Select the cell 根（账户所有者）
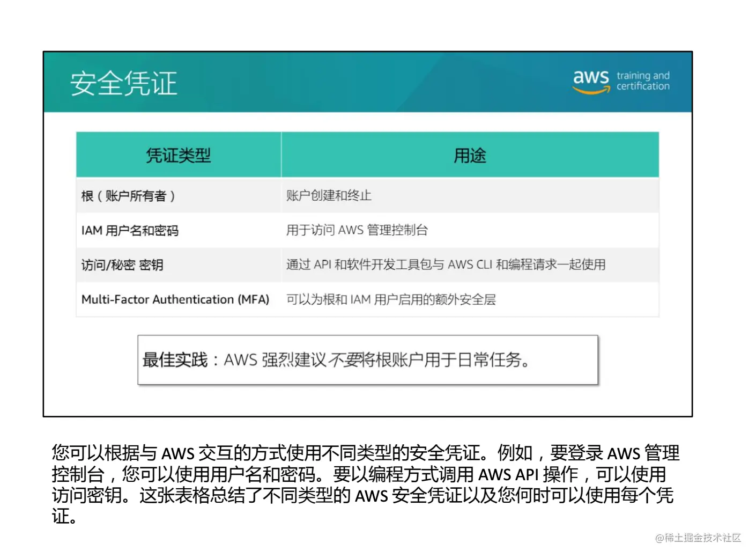This screenshot has width=756, height=558. pos(179,195)
